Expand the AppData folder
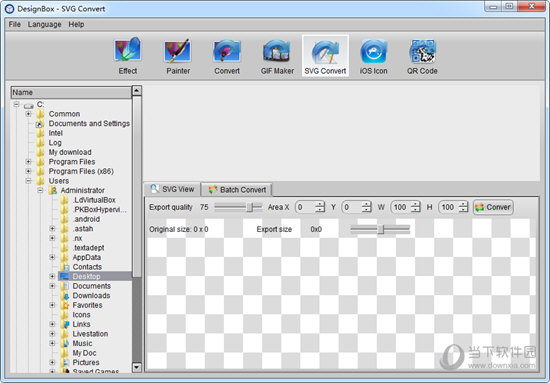The height and width of the screenshot is (383, 550). pyautogui.click(x=52, y=257)
